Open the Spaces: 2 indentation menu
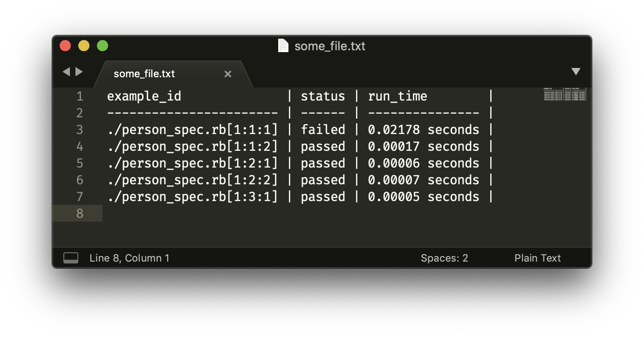Viewport: 644px width, 337px height. point(444,258)
